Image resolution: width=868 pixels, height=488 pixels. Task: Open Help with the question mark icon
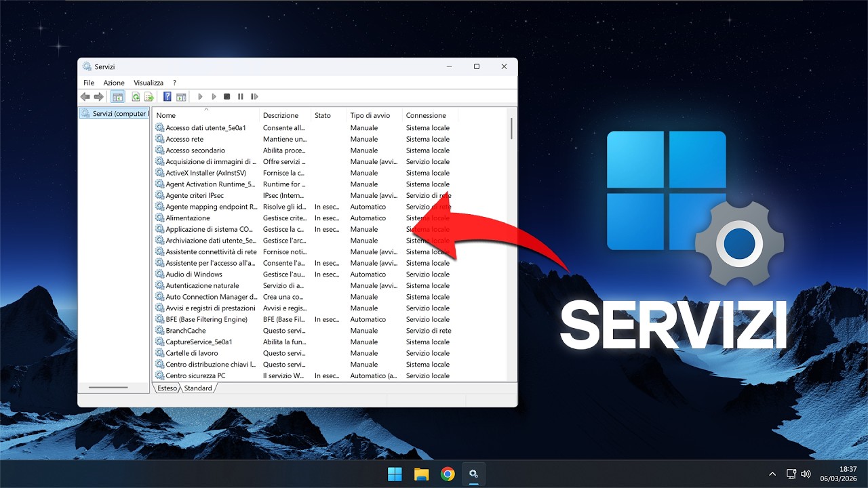coord(167,97)
